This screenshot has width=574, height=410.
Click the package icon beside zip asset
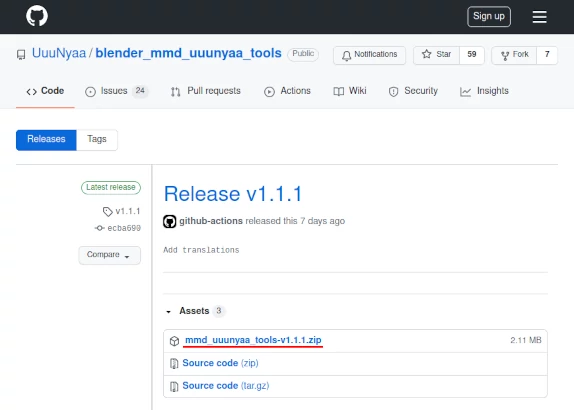click(x=175, y=341)
